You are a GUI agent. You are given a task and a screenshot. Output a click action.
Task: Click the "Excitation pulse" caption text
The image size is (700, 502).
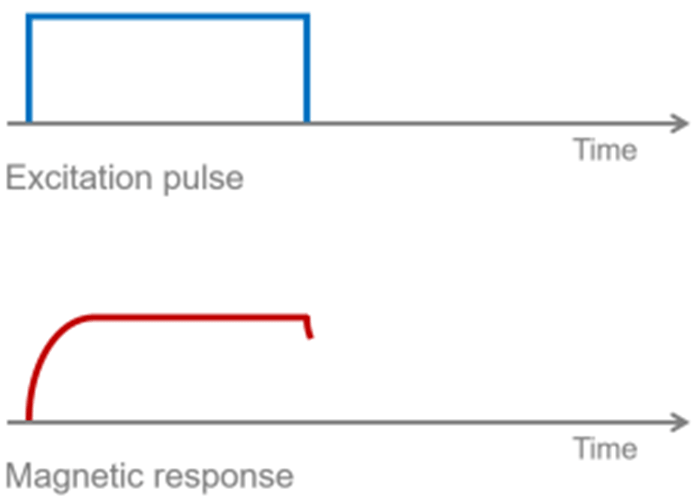coord(124,180)
